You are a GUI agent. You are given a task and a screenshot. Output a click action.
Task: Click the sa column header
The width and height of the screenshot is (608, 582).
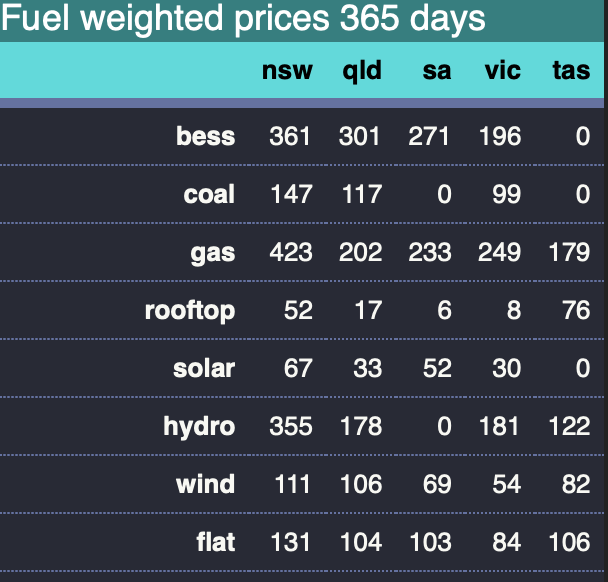coord(437,71)
